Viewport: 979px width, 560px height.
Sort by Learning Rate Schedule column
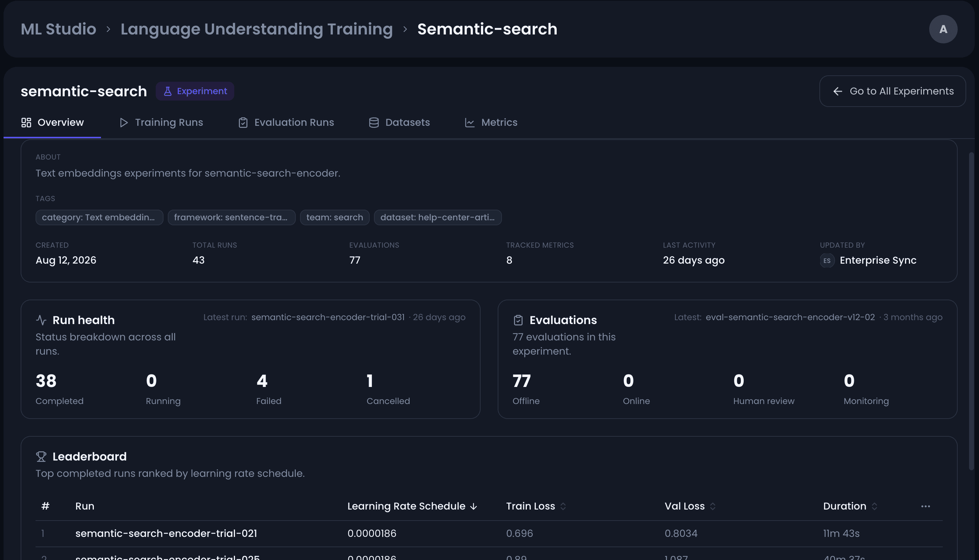tap(412, 506)
